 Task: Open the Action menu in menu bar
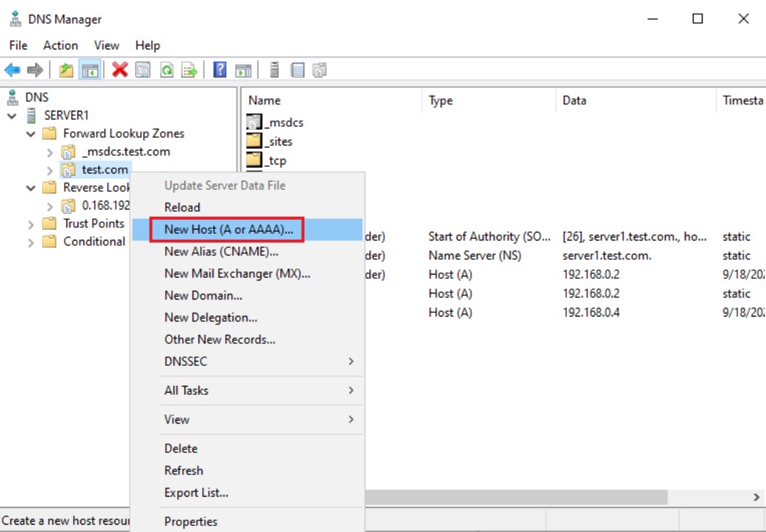pyautogui.click(x=61, y=45)
